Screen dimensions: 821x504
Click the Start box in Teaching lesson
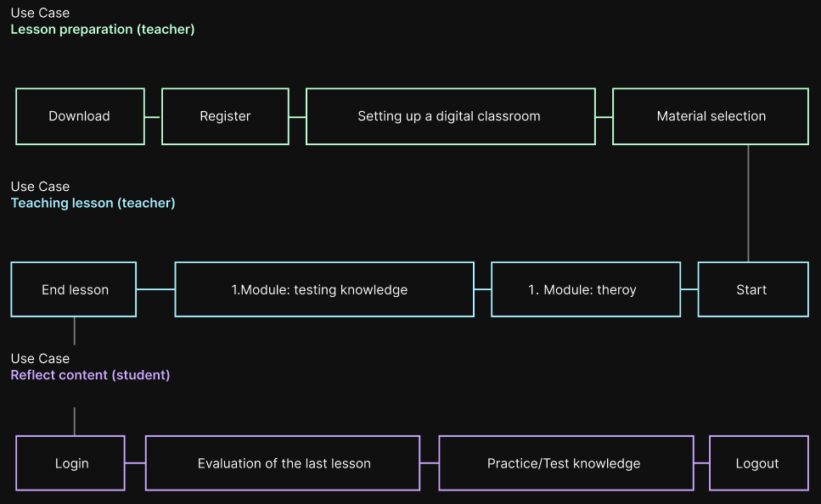point(752,289)
